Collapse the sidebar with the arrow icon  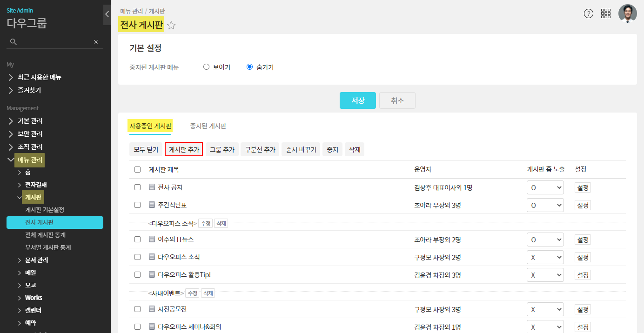tap(107, 14)
